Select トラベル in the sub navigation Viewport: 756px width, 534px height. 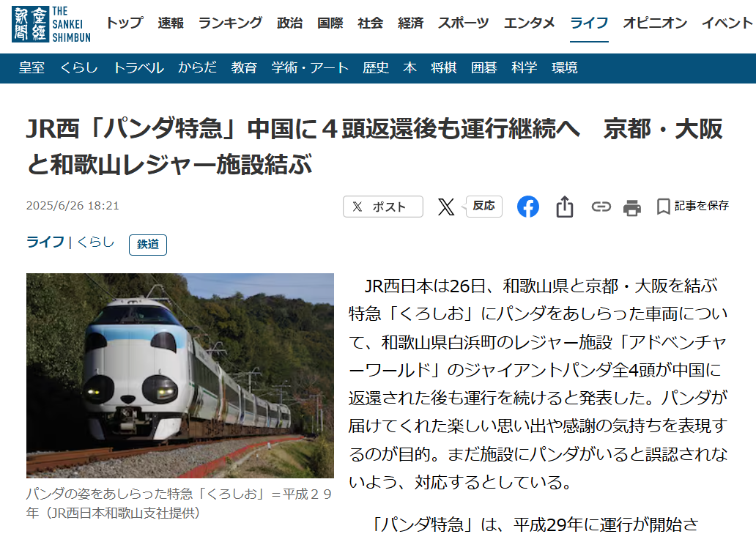(x=138, y=67)
